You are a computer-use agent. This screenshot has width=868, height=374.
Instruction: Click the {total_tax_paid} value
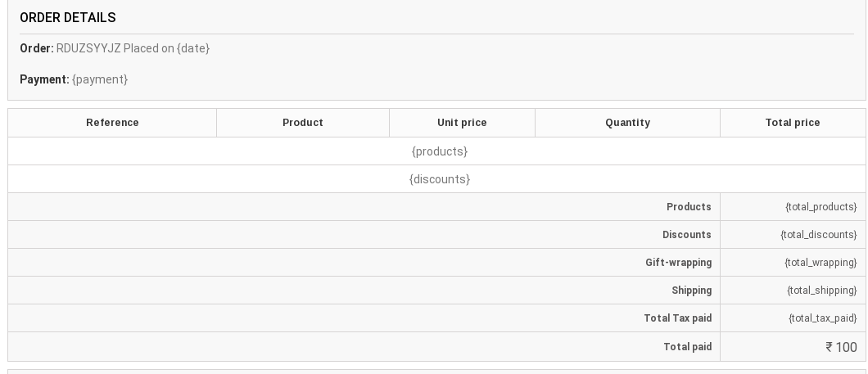(x=822, y=318)
